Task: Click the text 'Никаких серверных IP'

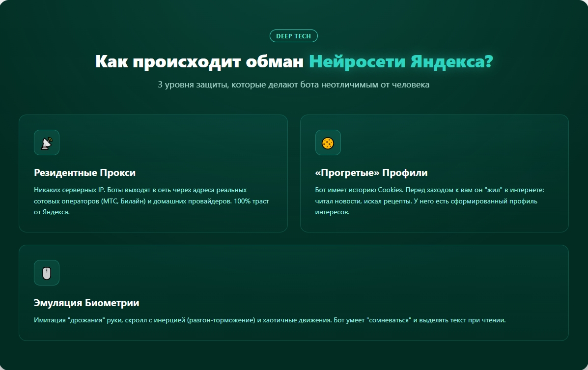Action: tap(69, 190)
